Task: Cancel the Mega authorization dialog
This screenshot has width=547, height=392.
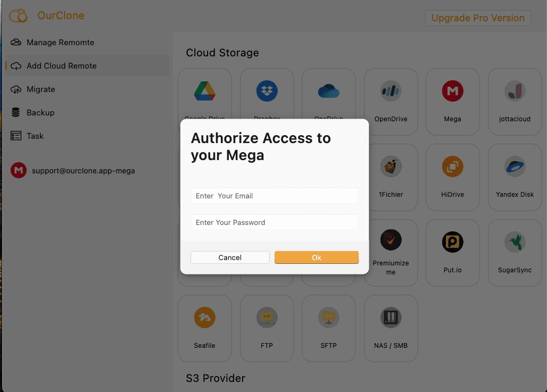Action: [x=230, y=257]
